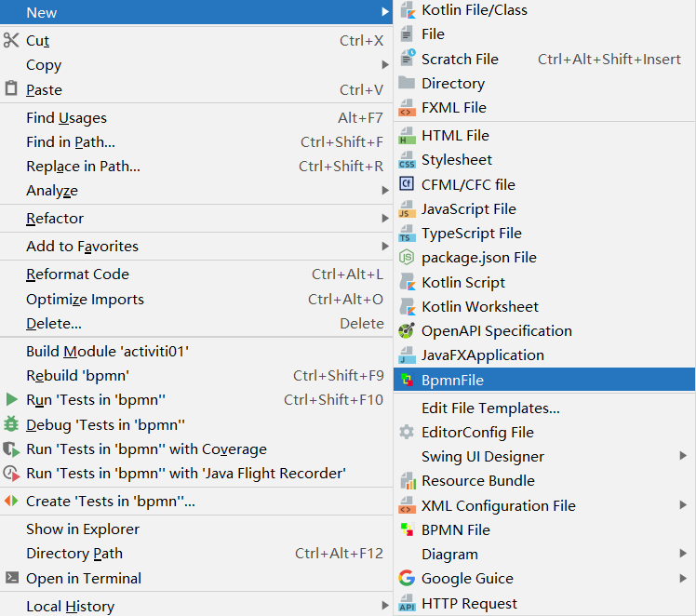Select Optimize Imports entry
696x616 pixels.
click(x=196, y=299)
